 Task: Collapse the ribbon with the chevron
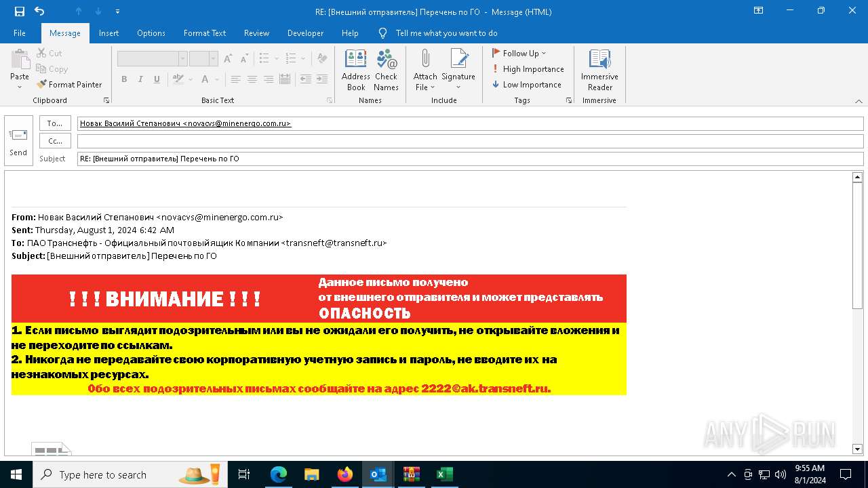[x=859, y=100]
